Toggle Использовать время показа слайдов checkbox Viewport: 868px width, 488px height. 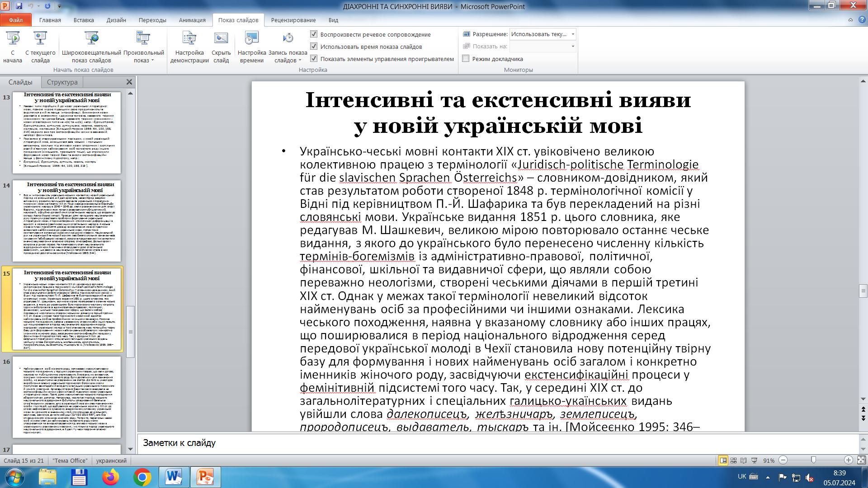(314, 47)
